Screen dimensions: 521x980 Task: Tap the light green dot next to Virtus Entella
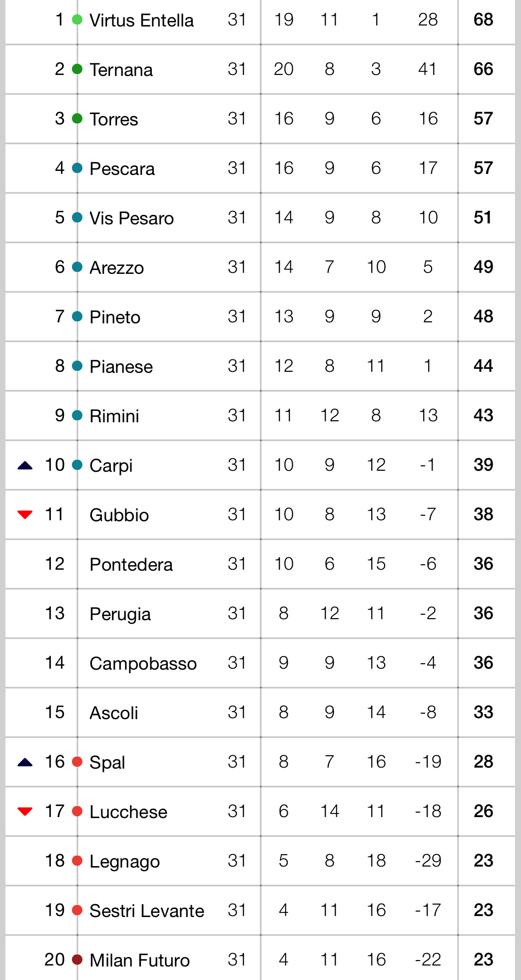(x=77, y=20)
